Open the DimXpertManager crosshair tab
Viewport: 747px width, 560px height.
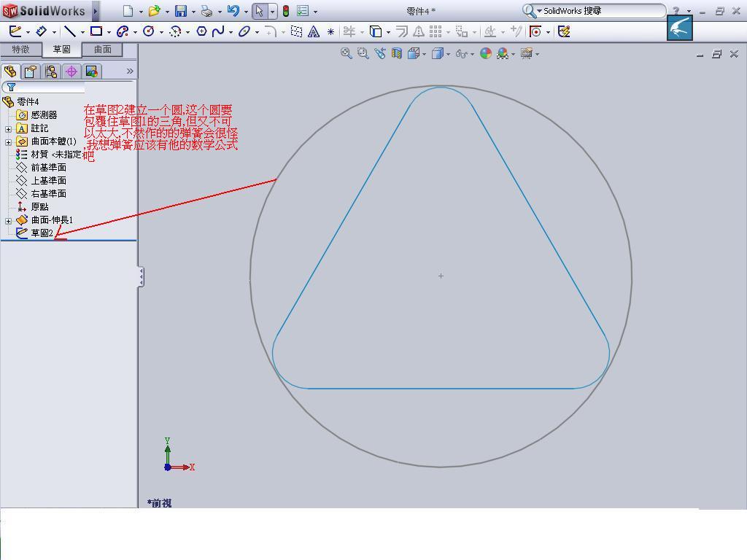click(x=71, y=71)
